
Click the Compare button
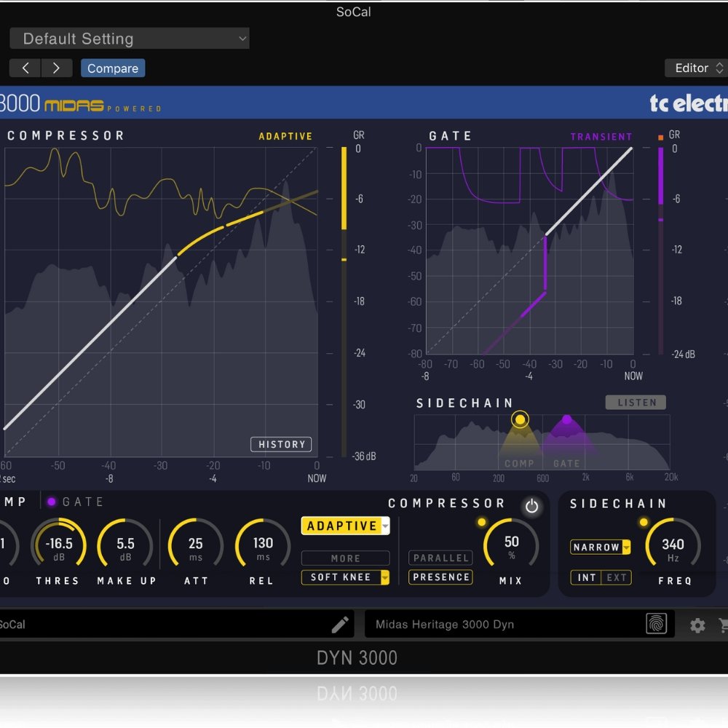coord(113,68)
